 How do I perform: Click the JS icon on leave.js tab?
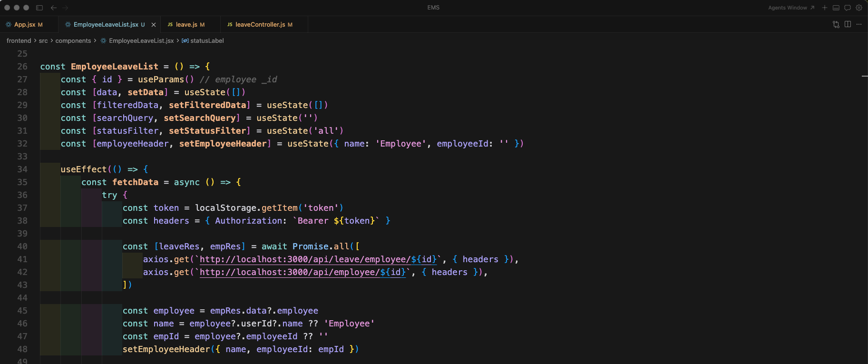[x=170, y=24]
